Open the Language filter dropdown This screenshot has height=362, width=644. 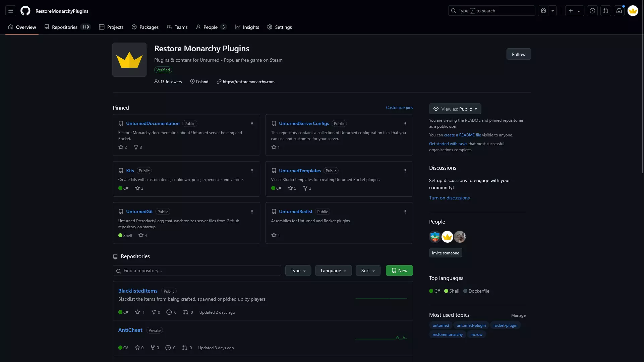tap(333, 271)
